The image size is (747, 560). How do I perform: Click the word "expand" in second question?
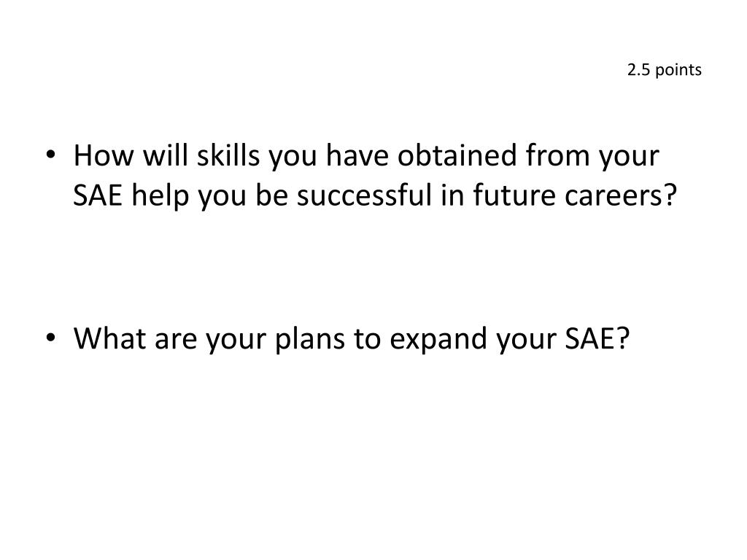438,340
